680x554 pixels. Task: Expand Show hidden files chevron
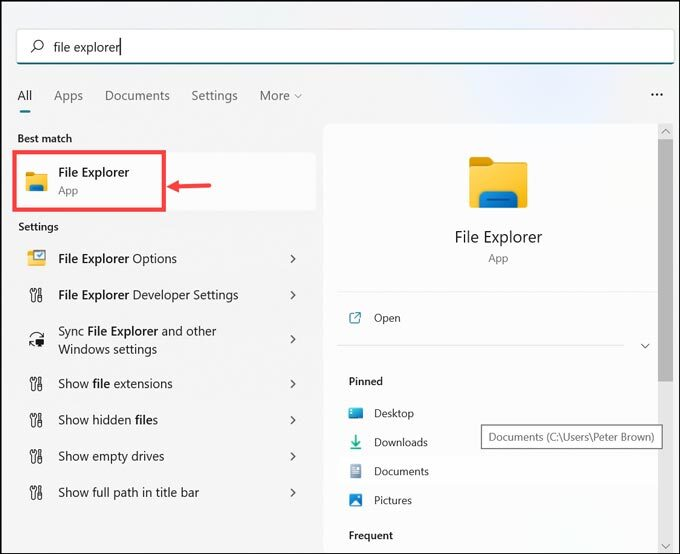293,420
